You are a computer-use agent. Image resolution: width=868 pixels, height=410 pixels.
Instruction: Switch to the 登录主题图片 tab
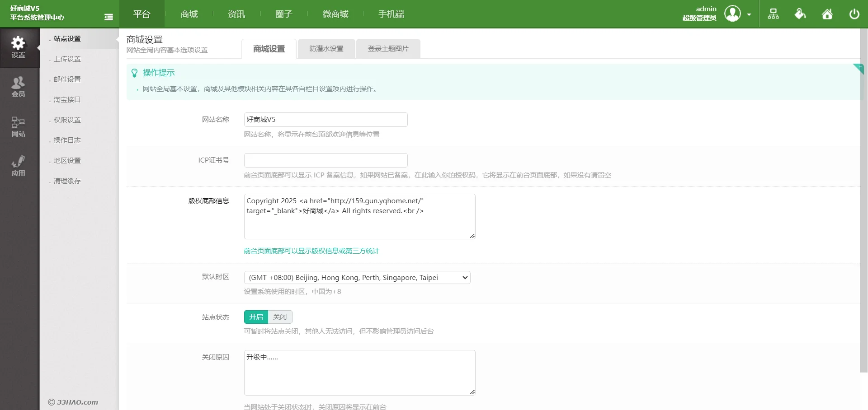388,49
